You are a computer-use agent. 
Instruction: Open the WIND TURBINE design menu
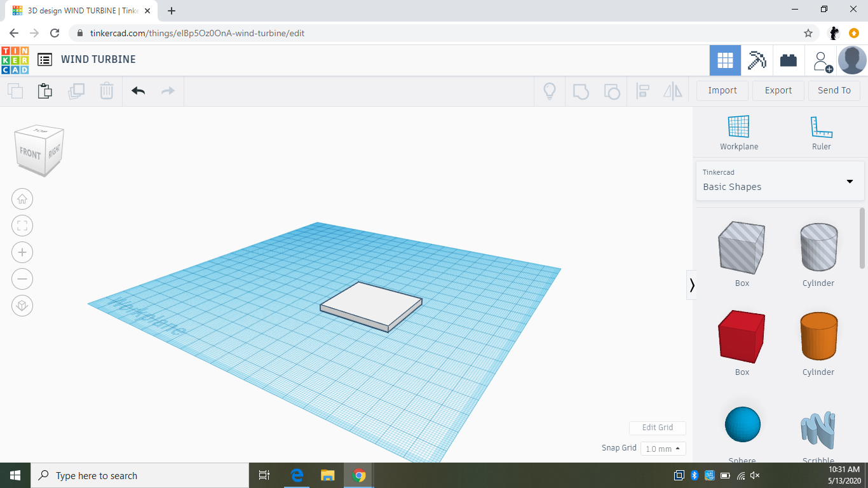coord(44,59)
